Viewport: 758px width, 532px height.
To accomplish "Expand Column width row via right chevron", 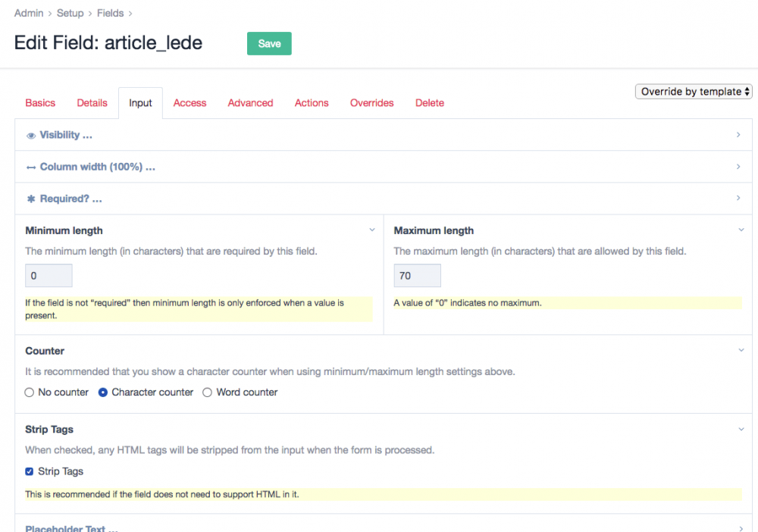I will pyautogui.click(x=738, y=167).
